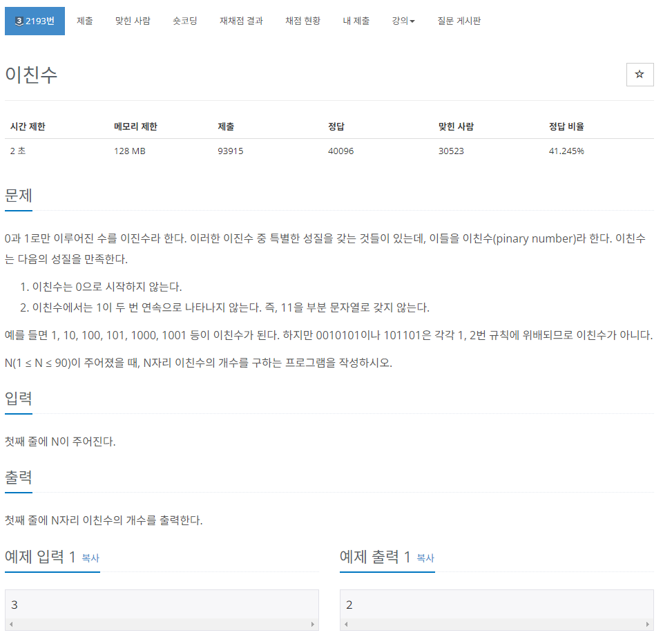Viewport: 663px width, 644px height.
Task: Copy example input with 복사 link
Action: click(x=90, y=558)
